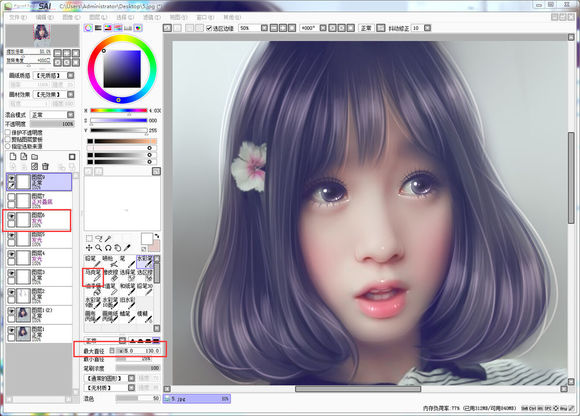Click the move layer tool
The height and width of the screenshot is (416, 580).
click(89, 248)
